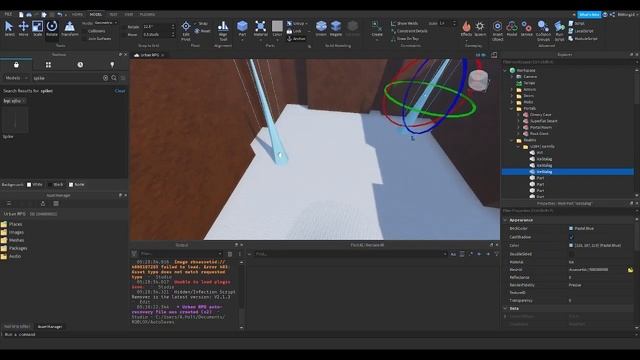The height and width of the screenshot is (360, 640).
Task: Open Toolbox creations lightbulb tab
Action: [x=112, y=64]
